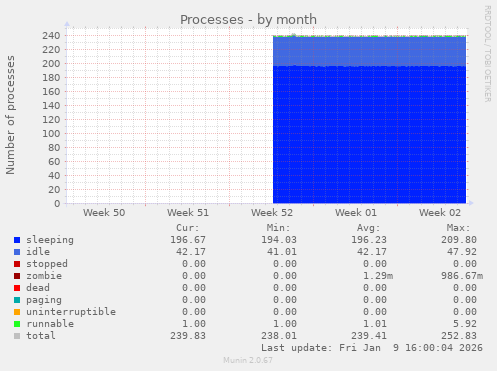Click zombie average value 1.29m
Image resolution: width=497 pixels, height=371 pixels.
tap(378, 276)
